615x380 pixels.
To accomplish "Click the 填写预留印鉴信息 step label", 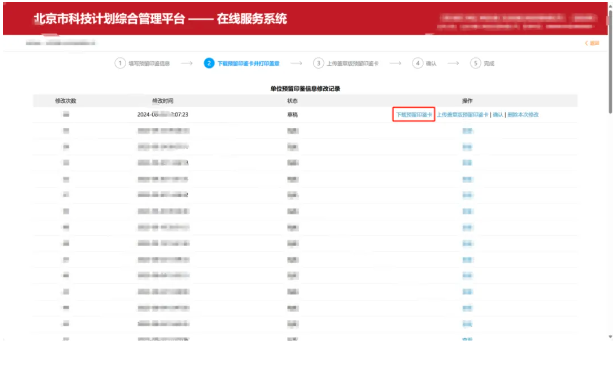I will pos(149,64).
